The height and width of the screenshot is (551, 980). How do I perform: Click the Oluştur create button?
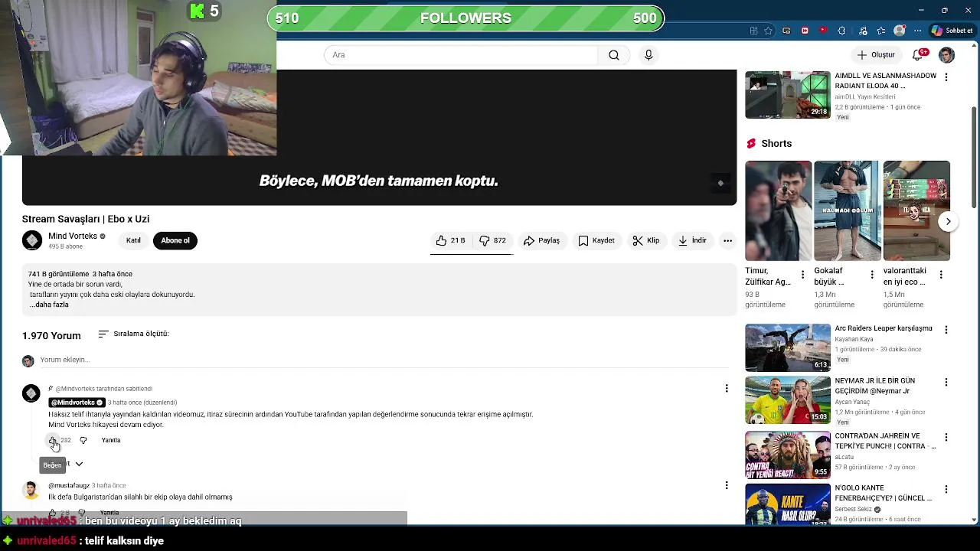[x=876, y=55]
